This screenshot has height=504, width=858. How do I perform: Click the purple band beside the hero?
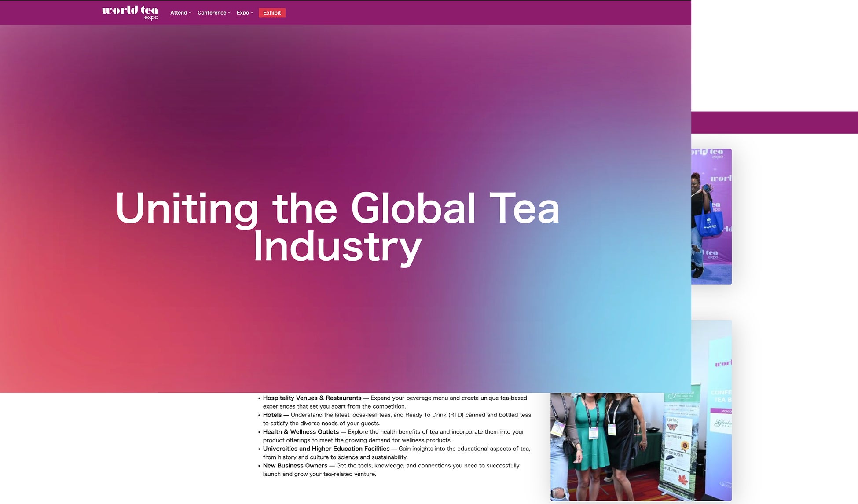(774, 122)
